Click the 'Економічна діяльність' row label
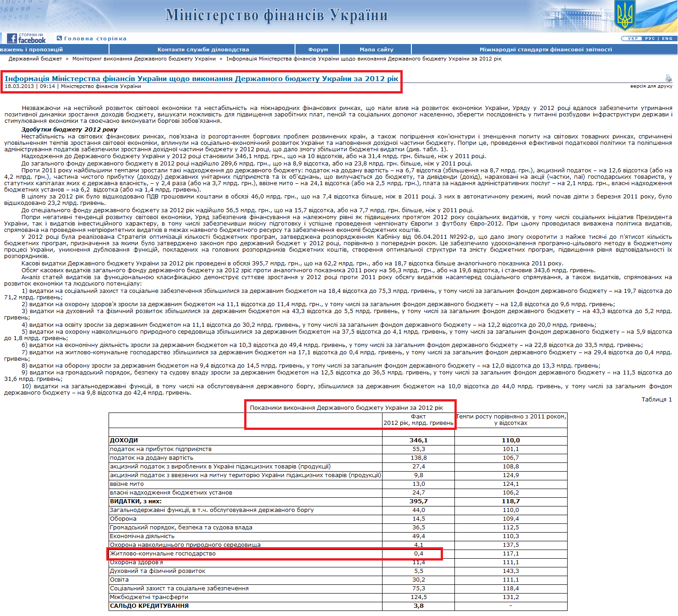This screenshot has width=678, height=616. click(142, 536)
